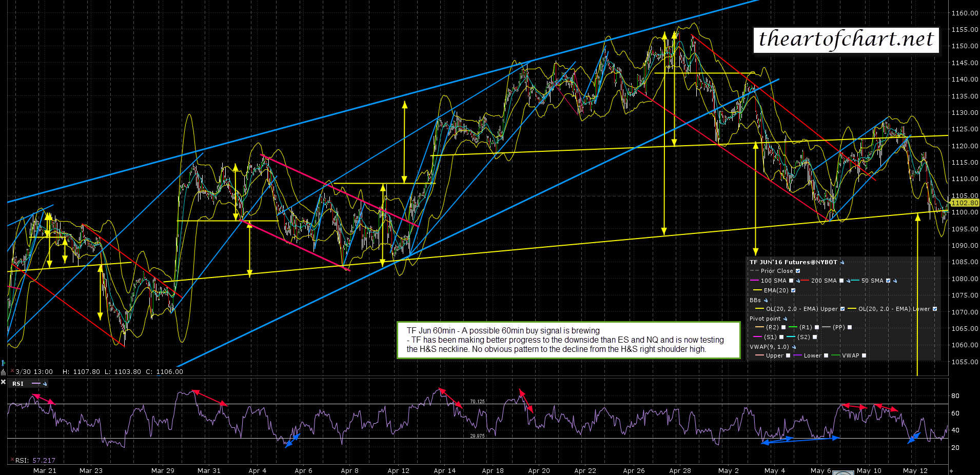980x475 pixels.
Task: Toggle the Bollinger Upper band checkbox
Action: (842, 309)
